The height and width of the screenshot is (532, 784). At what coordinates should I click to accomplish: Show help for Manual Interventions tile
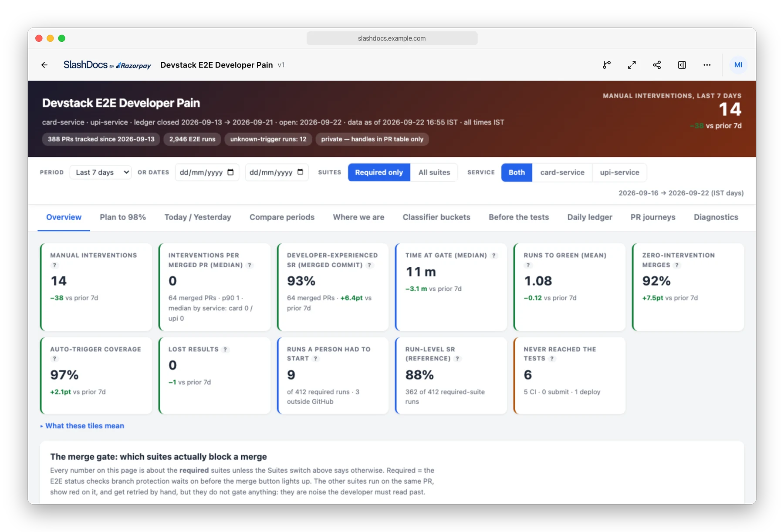click(54, 265)
